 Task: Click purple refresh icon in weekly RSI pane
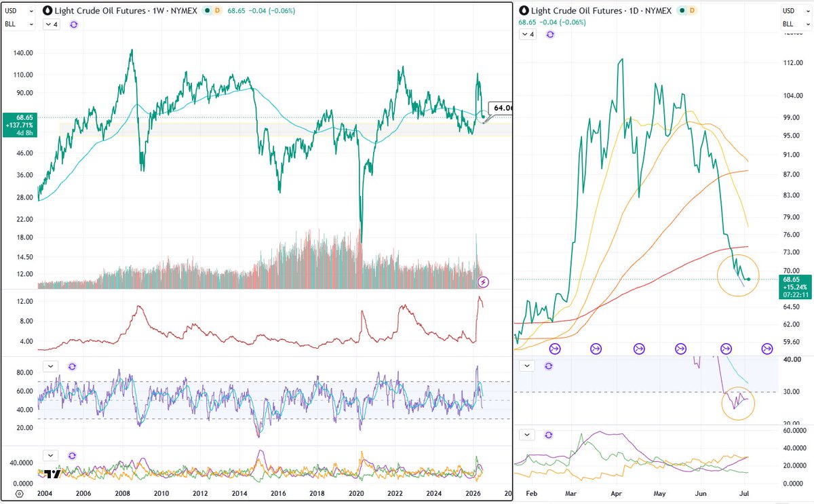(x=72, y=366)
